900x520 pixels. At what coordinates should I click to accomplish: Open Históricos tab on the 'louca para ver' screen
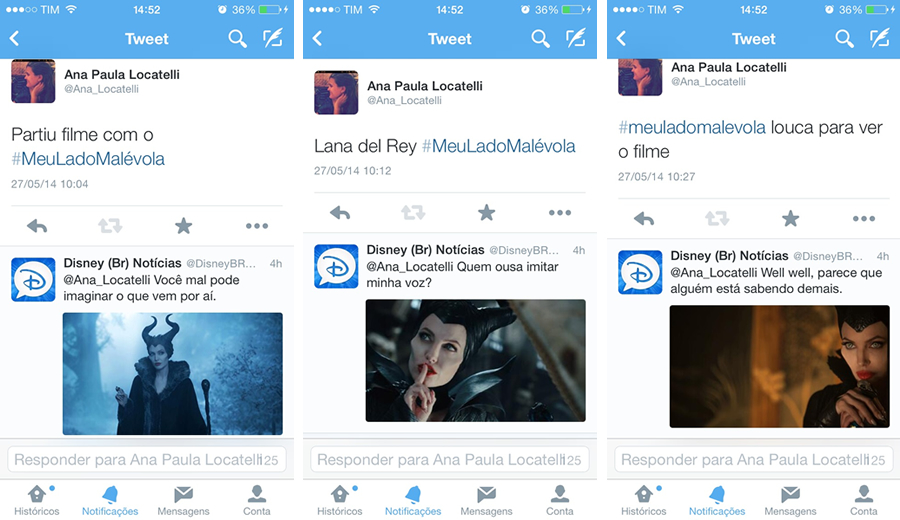point(643,500)
